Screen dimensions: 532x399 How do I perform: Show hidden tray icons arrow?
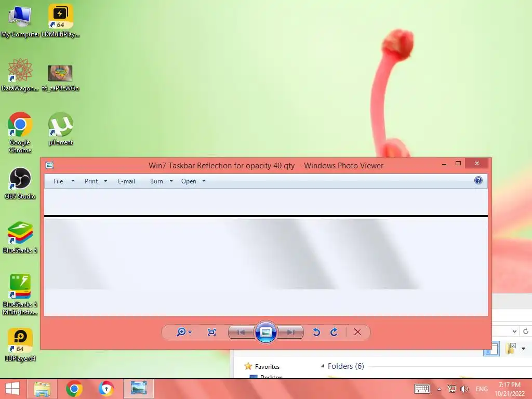coord(439,389)
